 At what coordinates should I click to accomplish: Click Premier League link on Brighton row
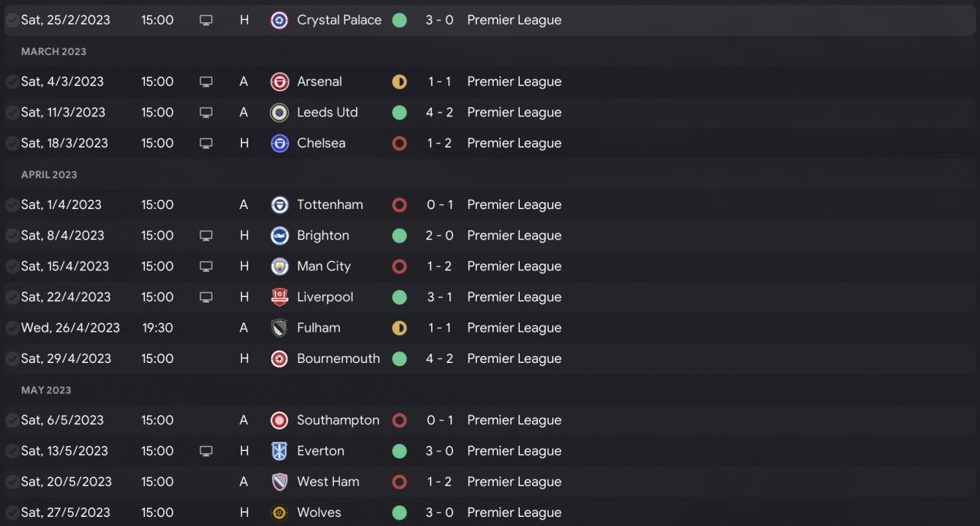coord(514,236)
